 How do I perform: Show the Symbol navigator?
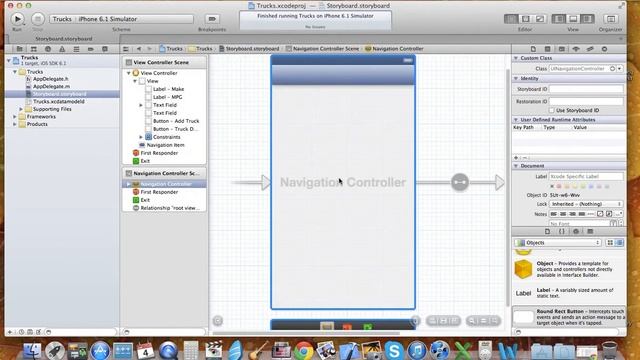tap(33, 49)
